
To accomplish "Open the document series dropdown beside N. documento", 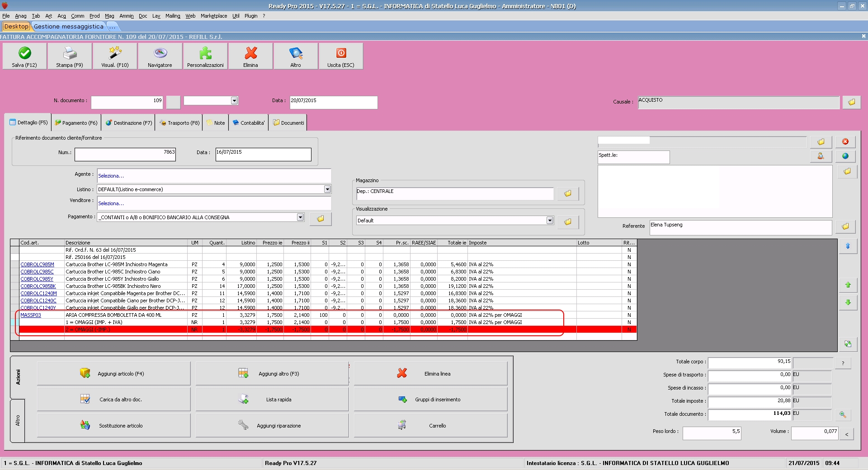I will click(234, 101).
